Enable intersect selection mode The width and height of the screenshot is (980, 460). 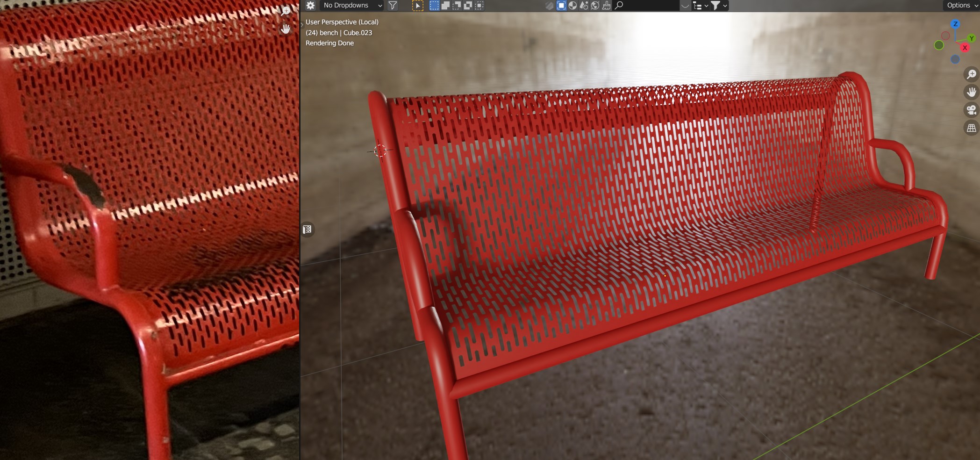479,6
